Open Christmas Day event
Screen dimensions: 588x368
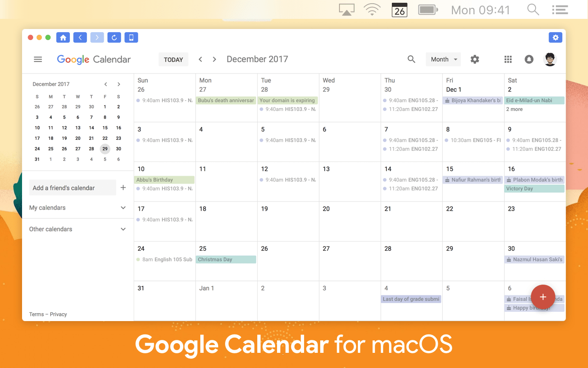(226, 259)
